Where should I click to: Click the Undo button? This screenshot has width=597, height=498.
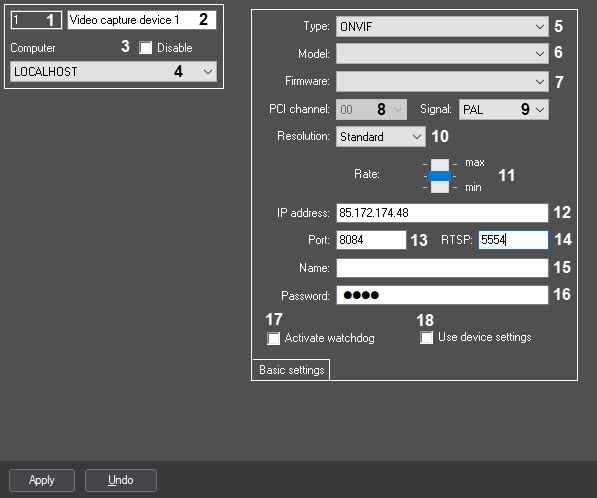point(121,480)
